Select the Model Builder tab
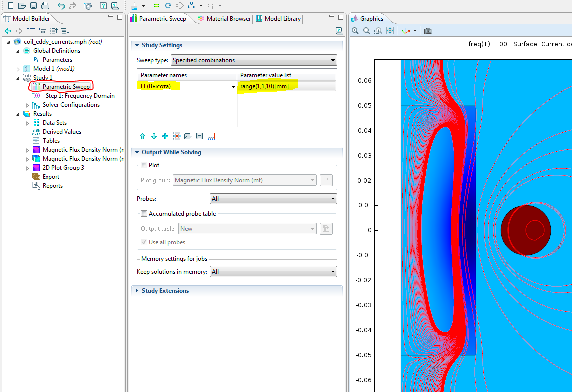Screen dimensions: 572x392 click(x=27, y=18)
